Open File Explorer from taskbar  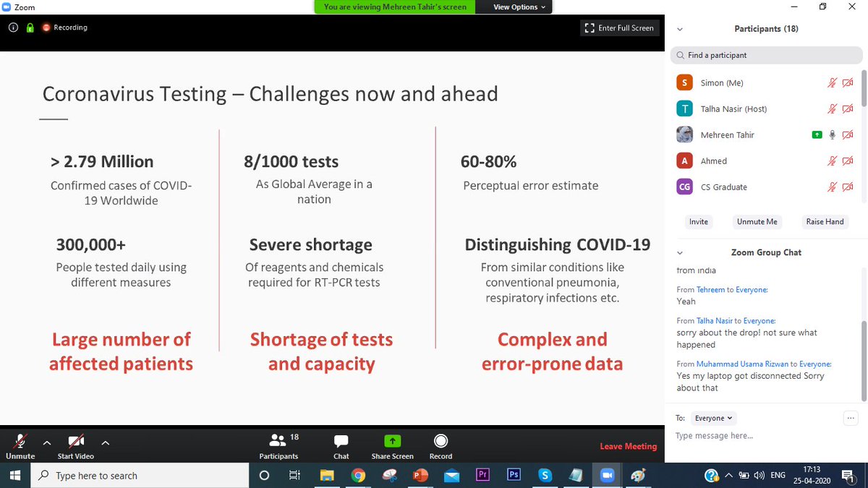(327, 475)
